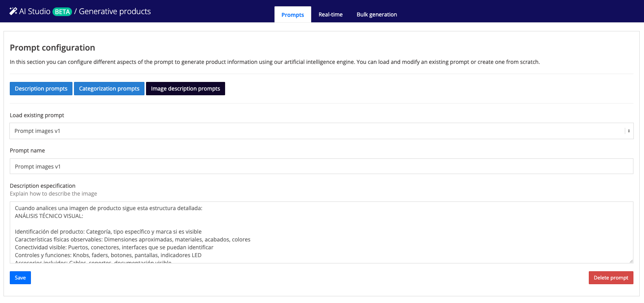644x303 pixels.
Task: Click the 'Load existing prompt' label
Action: (x=37, y=115)
